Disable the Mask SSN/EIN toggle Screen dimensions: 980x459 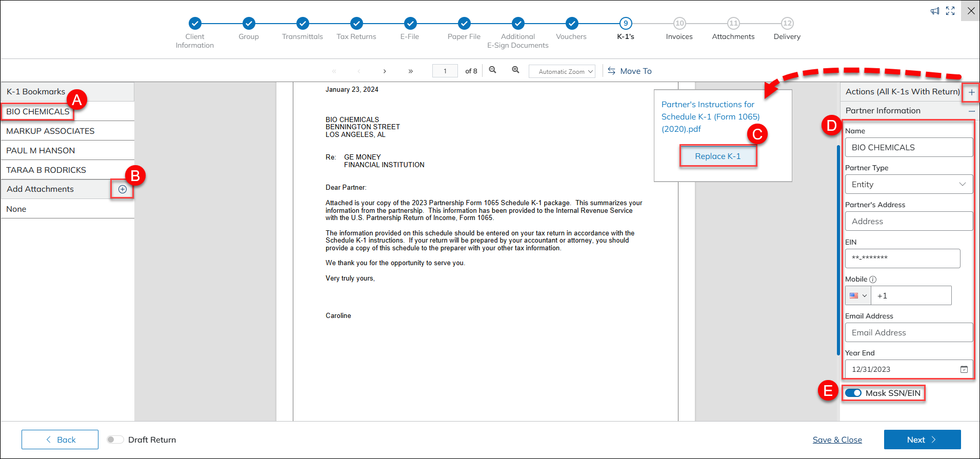click(x=853, y=393)
